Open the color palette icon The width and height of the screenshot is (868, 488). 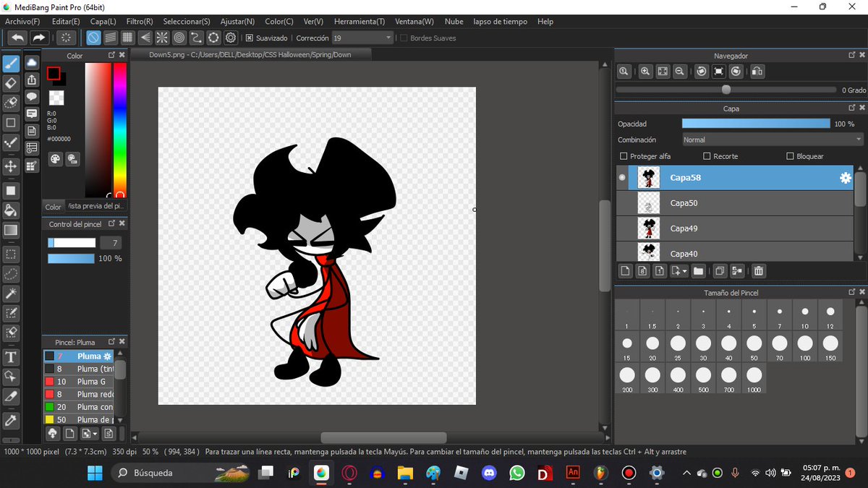tap(56, 159)
